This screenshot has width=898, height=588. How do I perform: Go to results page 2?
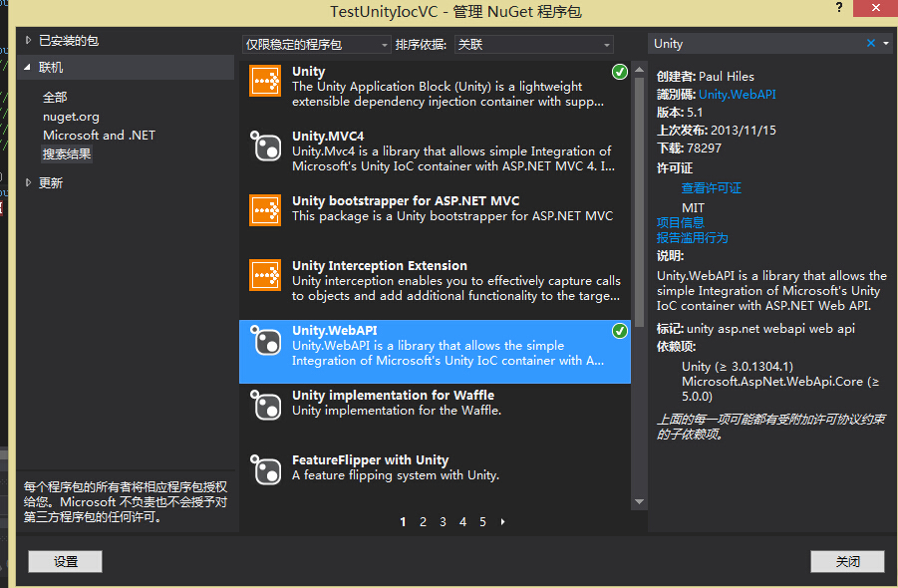coord(424,521)
